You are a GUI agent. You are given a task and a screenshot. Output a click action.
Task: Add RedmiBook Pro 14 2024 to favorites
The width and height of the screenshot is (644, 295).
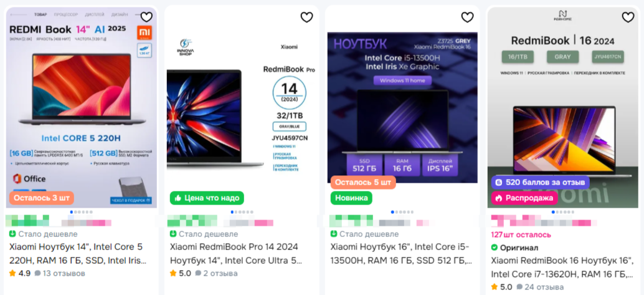307,17
